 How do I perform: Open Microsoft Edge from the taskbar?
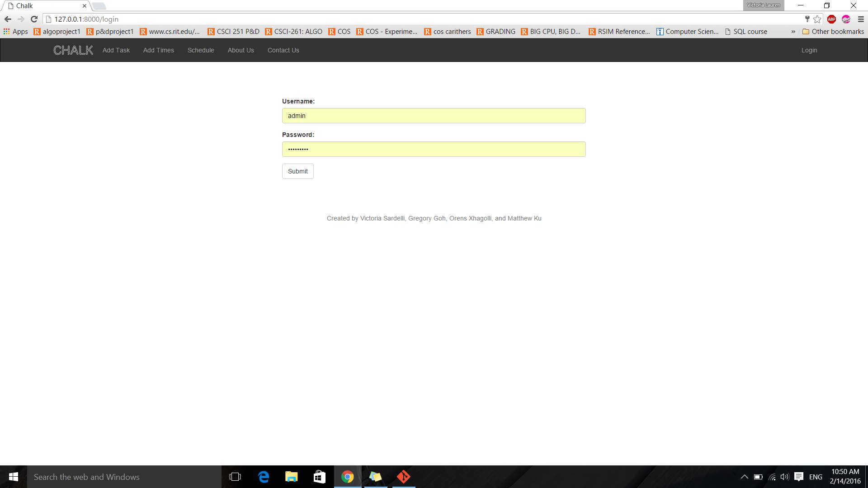[264, 477]
